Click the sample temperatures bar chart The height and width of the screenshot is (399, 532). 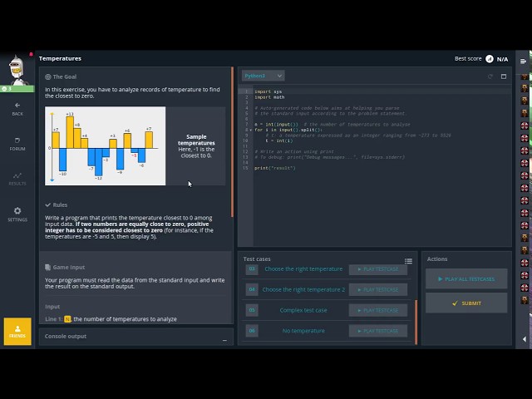tap(106, 146)
